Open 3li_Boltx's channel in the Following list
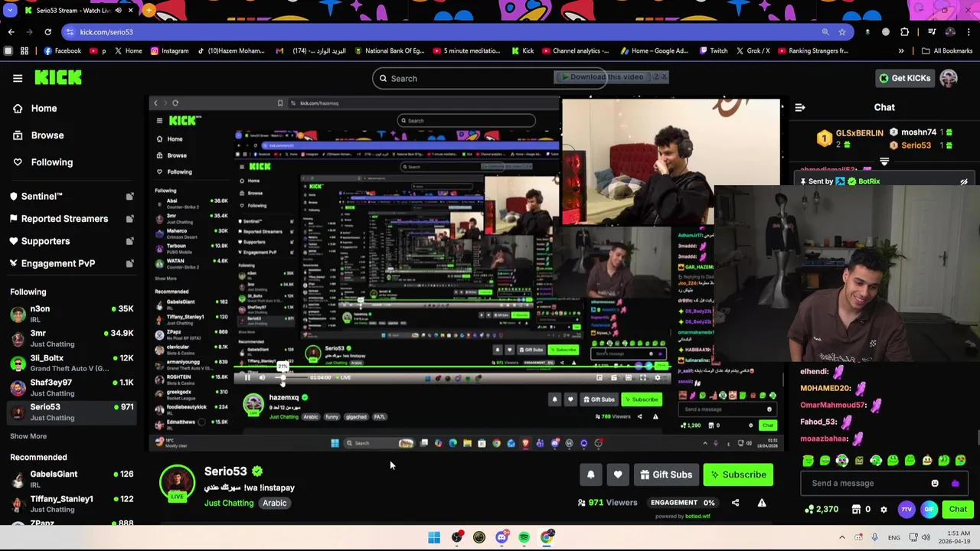Image resolution: width=980 pixels, height=551 pixels. 70,363
